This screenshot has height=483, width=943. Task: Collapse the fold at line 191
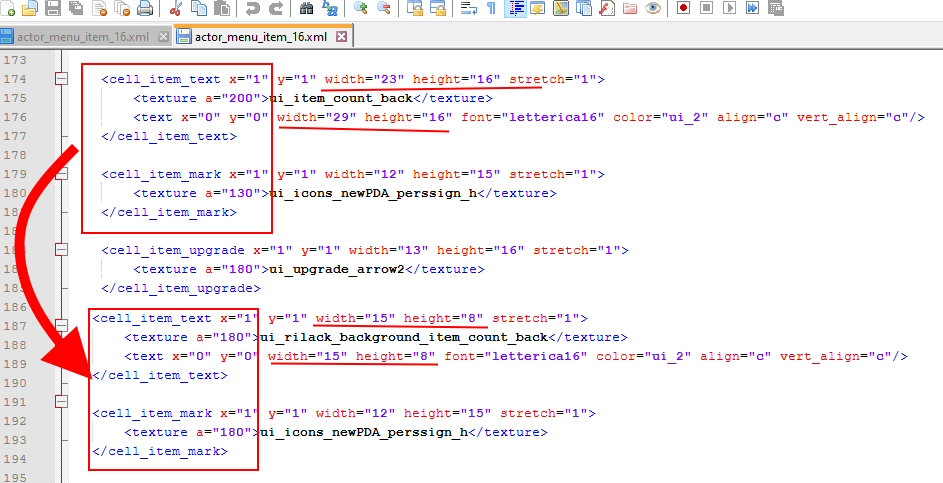click(x=61, y=401)
